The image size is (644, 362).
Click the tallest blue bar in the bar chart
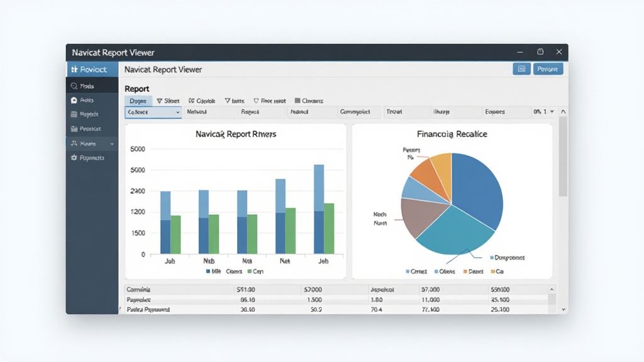click(319, 209)
